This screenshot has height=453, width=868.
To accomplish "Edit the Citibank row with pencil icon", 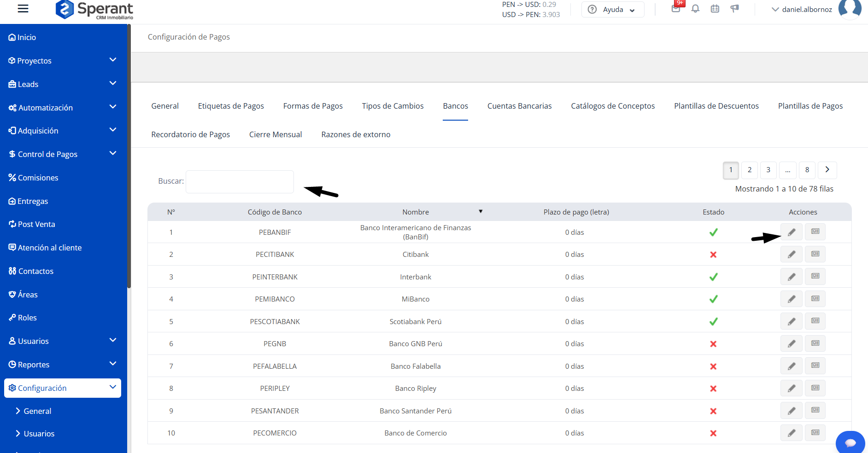I will pos(791,254).
